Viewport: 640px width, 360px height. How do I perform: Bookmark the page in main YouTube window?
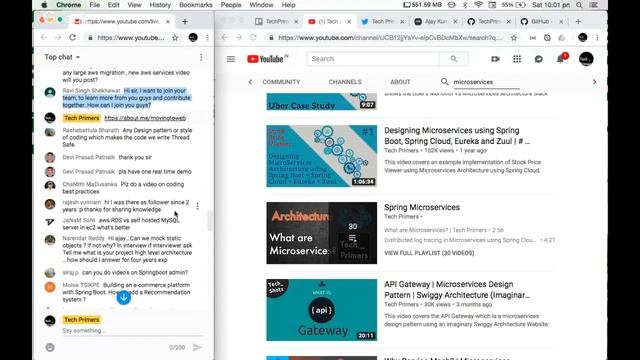514,38
